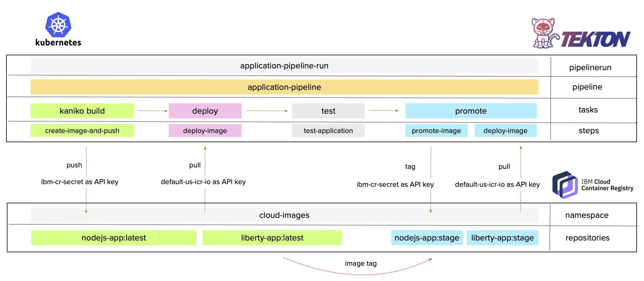Select the test-application step

[328, 130]
